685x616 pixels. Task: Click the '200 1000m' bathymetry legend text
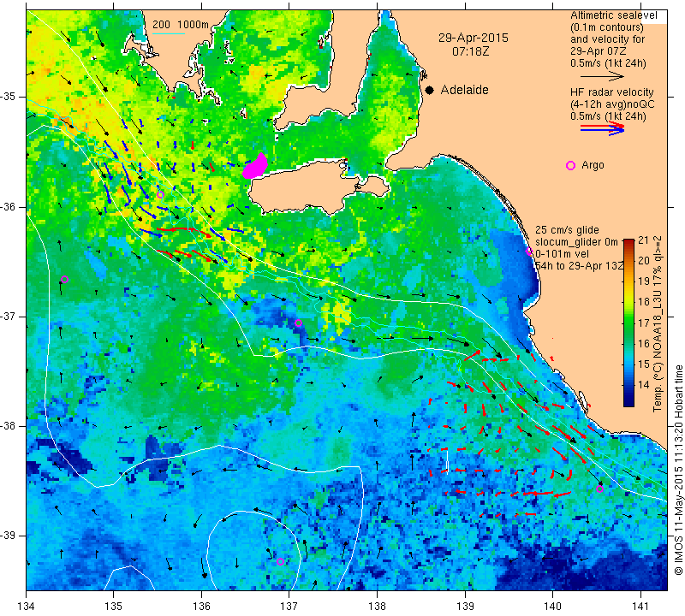tap(181, 25)
